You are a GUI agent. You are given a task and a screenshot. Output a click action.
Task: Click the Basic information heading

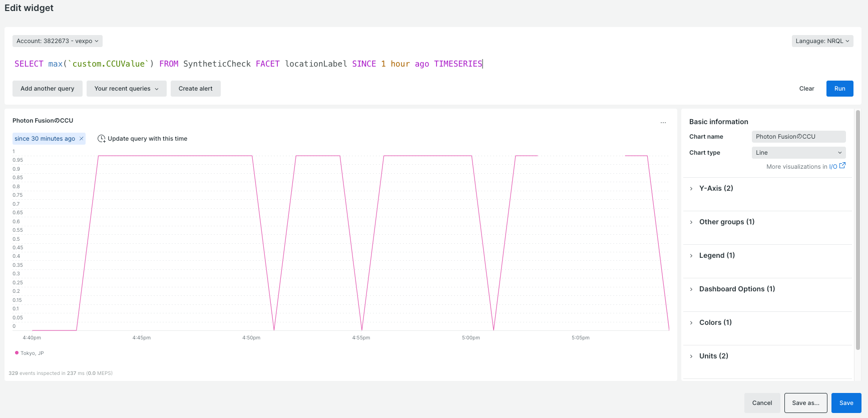click(x=719, y=122)
